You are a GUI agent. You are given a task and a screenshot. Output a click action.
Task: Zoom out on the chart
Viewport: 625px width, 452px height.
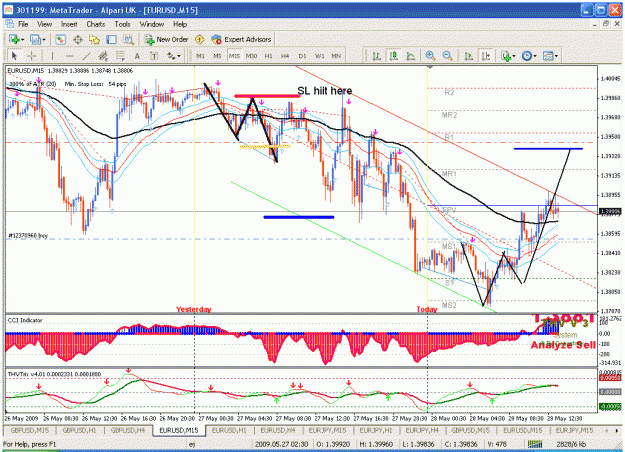click(x=447, y=56)
